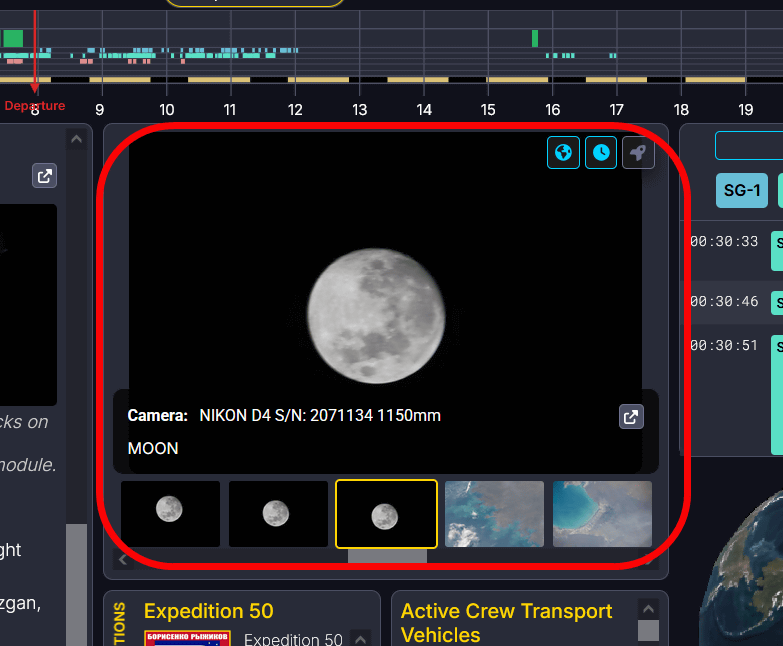Click the red Departure timeline marker
This screenshot has height=646, width=783.
click(35, 105)
